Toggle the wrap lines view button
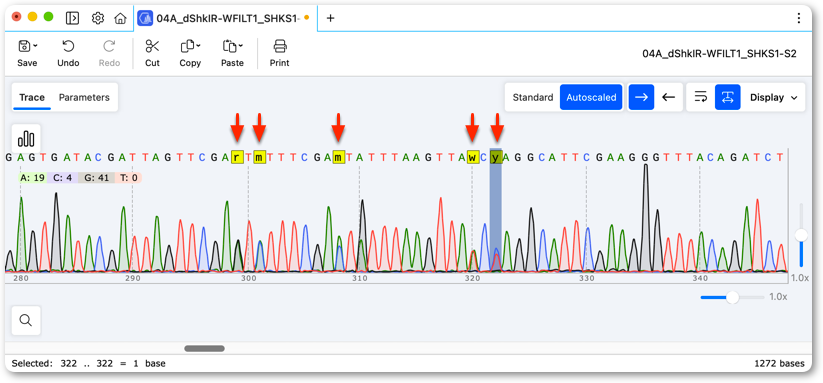823x383 pixels. pyautogui.click(x=701, y=98)
